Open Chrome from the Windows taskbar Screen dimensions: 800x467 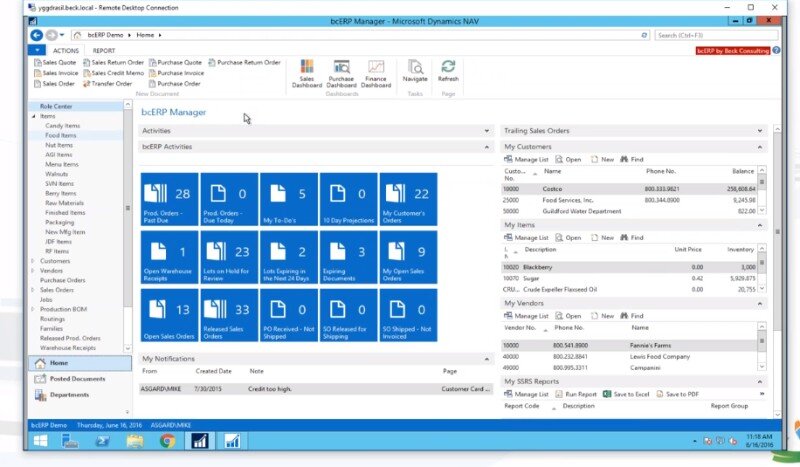(x=167, y=440)
